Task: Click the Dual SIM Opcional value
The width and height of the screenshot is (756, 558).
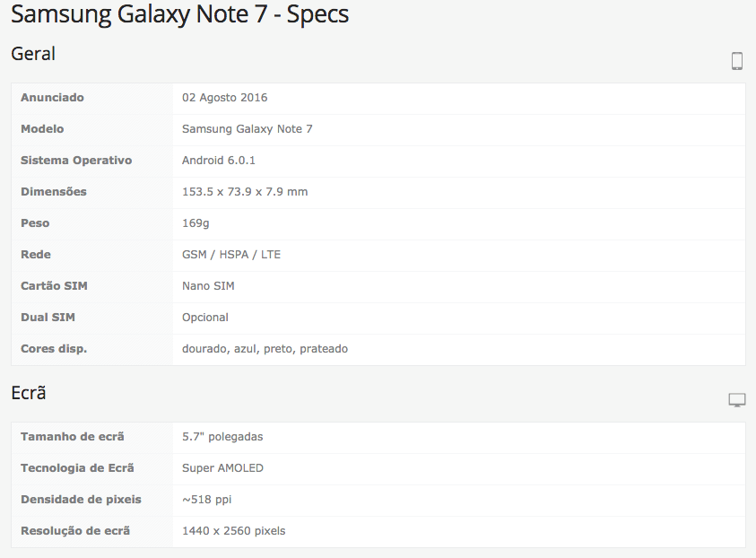Action: 205,318
